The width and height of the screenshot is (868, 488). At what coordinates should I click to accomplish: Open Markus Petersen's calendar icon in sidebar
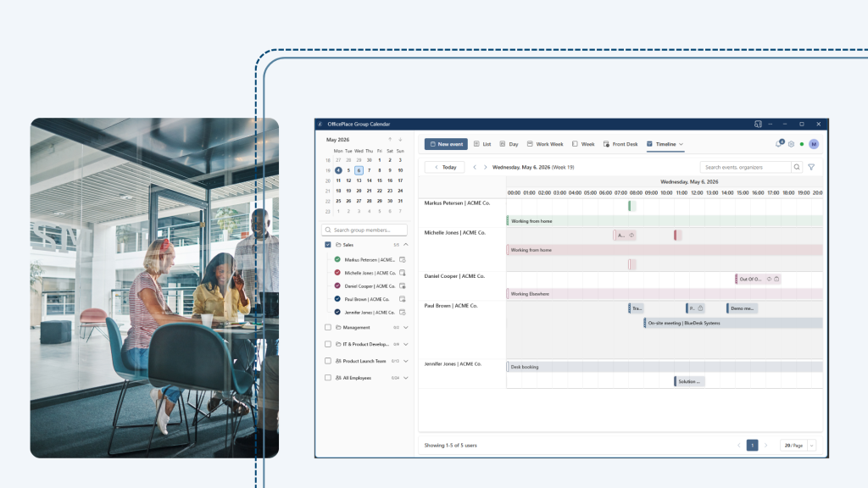tap(403, 259)
